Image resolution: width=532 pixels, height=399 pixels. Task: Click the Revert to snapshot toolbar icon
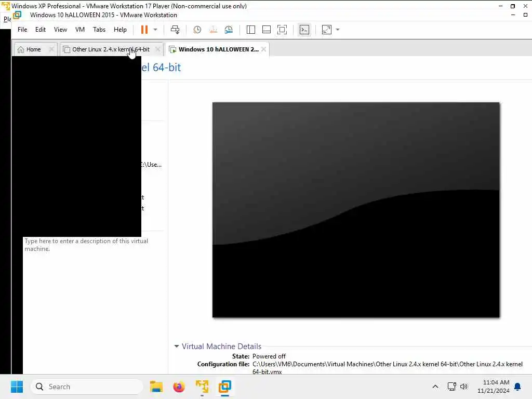tap(213, 30)
